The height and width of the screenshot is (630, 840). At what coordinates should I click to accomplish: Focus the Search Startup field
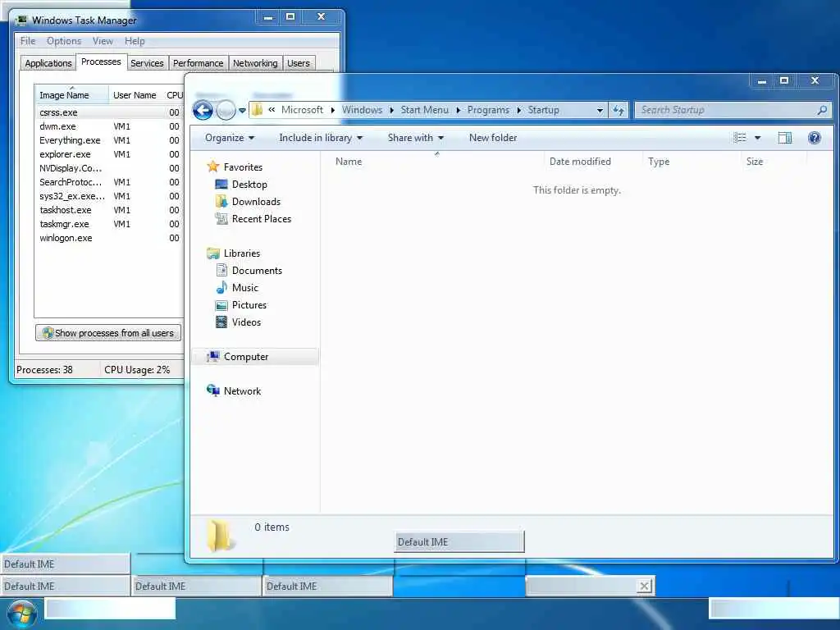click(733, 111)
